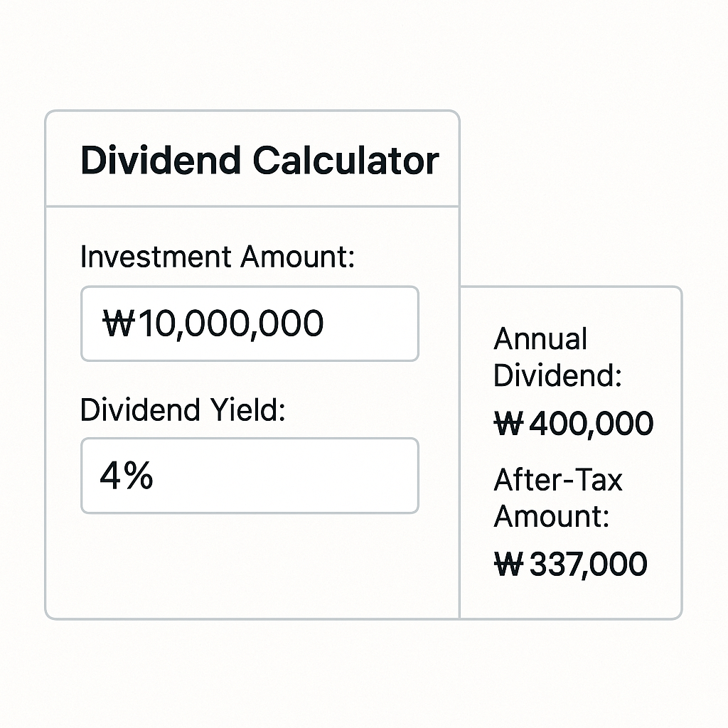This screenshot has height=728, width=728.
Task: Click the word "After-Tax" in the results panel
Action: [x=557, y=481]
